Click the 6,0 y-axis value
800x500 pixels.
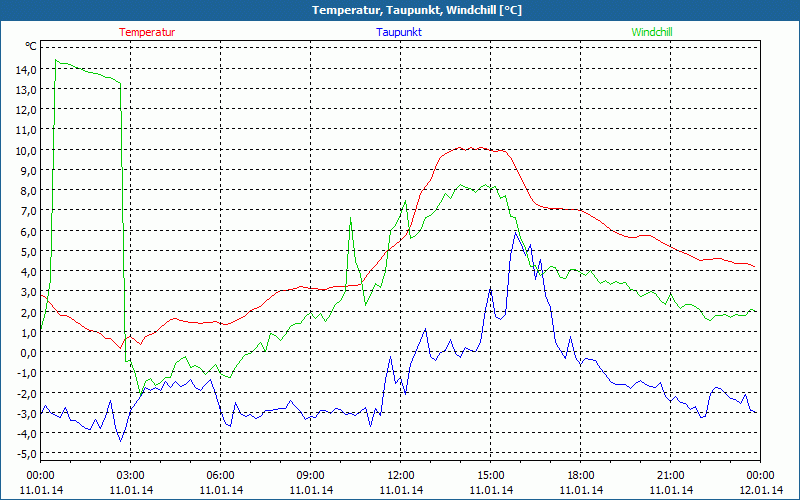pyautogui.click(x=29, y=231)
